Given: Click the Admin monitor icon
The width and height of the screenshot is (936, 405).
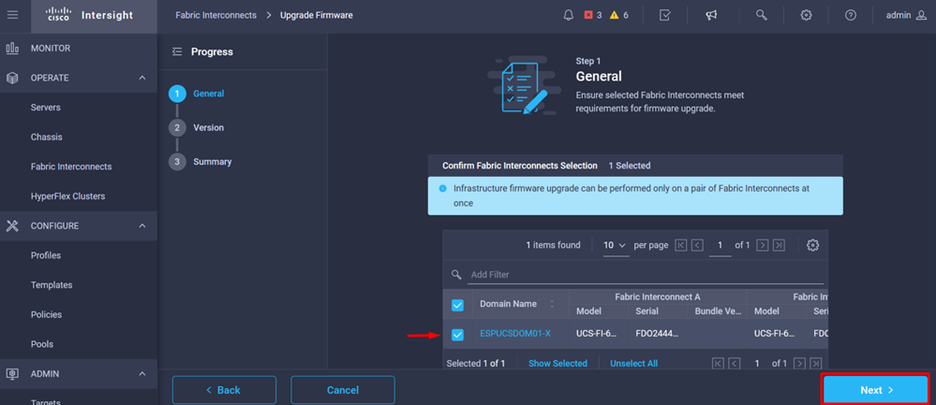Looking at the screenshot, I should 12,374.
